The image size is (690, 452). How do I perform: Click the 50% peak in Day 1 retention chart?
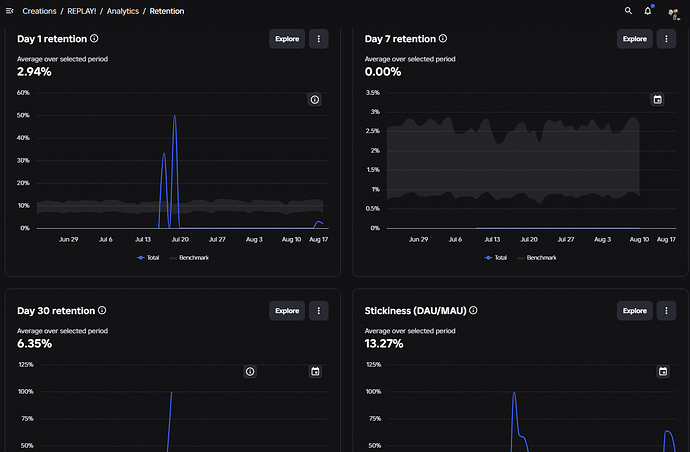coord(175,116)
